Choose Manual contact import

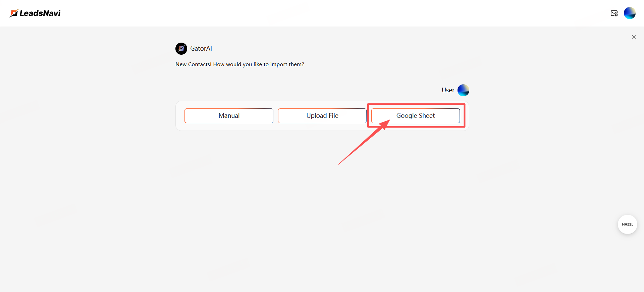pos(229,116)
